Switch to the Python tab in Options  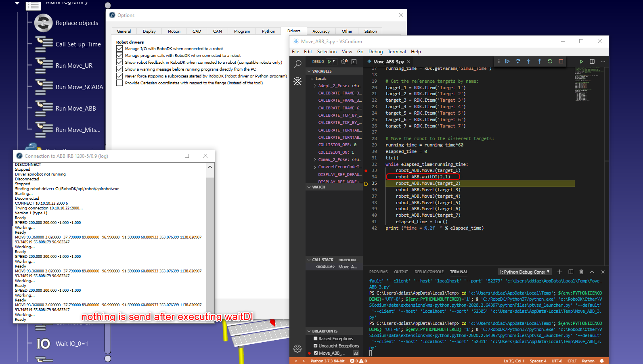(x=268, y=31)
